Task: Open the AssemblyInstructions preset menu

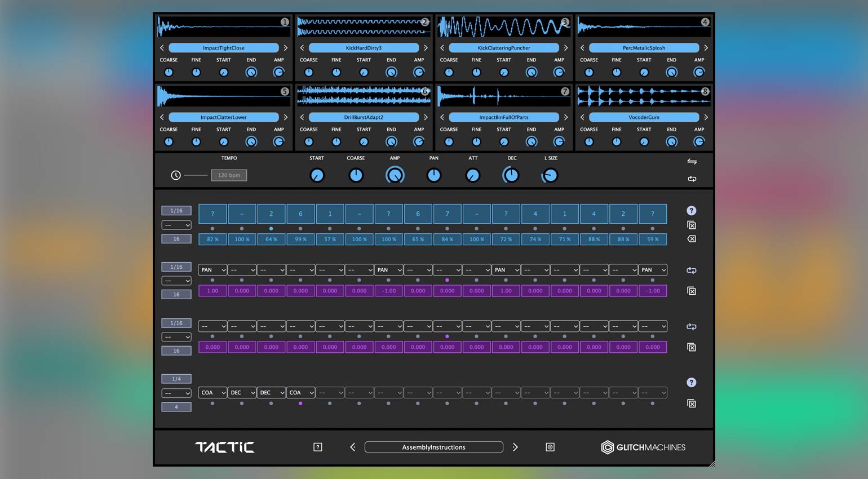Action: click(433, 447)
